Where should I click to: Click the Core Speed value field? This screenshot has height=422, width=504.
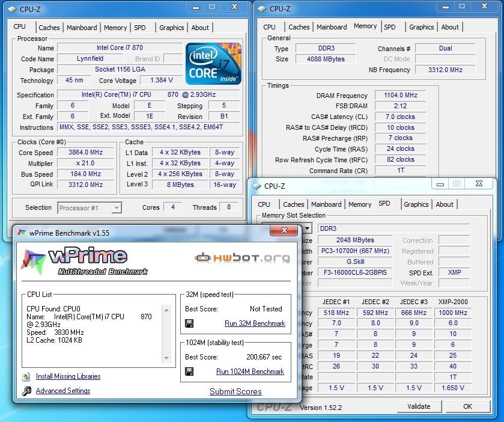[87, 153]
